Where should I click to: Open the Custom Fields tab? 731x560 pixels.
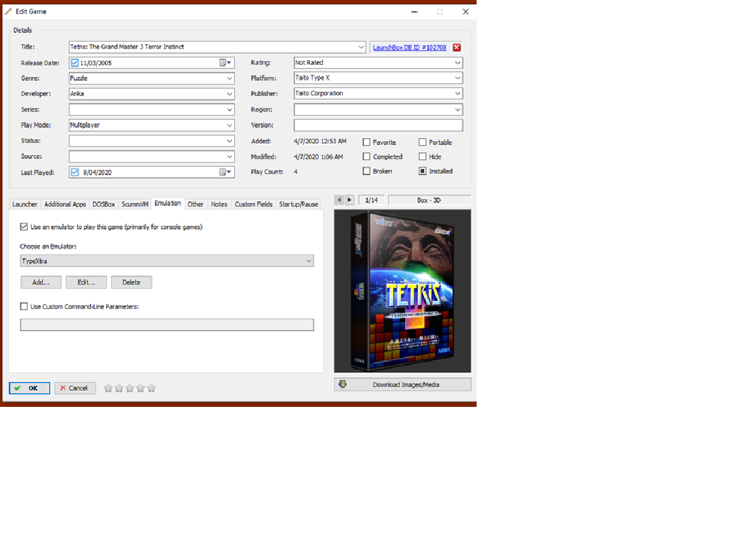254,204
